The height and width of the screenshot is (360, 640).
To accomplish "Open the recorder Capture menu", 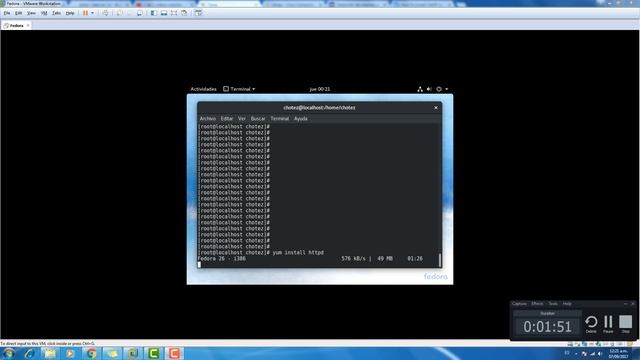I will 519,304.
